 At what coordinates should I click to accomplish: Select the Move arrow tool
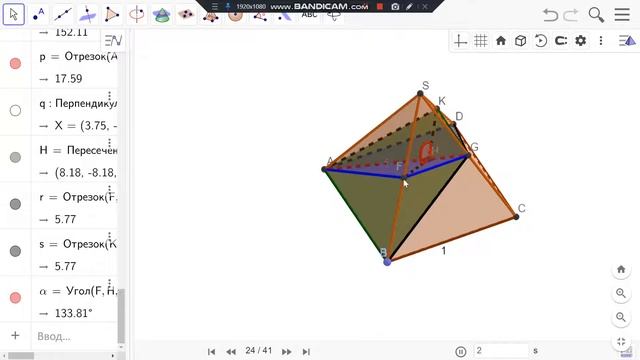(13, 15)
